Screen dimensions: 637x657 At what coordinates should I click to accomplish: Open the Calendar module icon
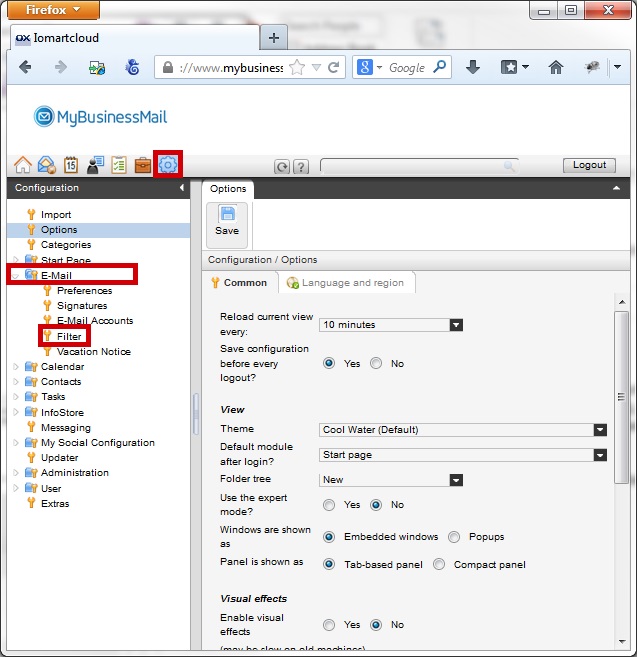click(71, 165)
